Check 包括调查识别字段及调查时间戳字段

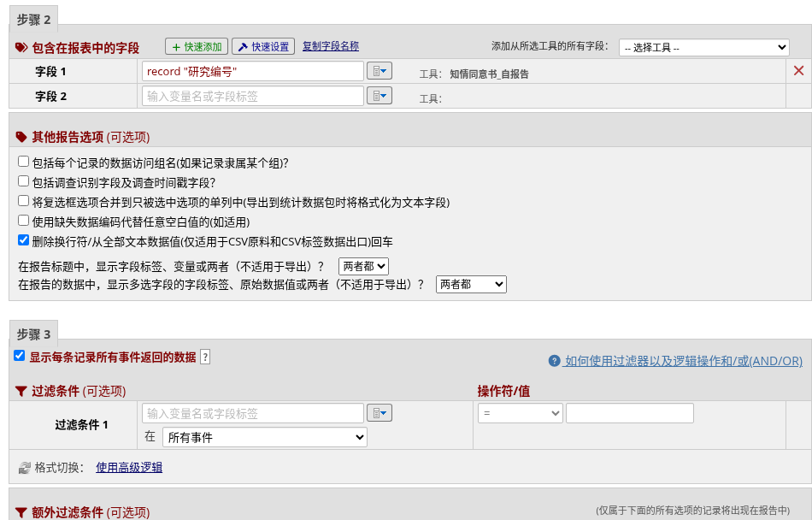(23, 181)
